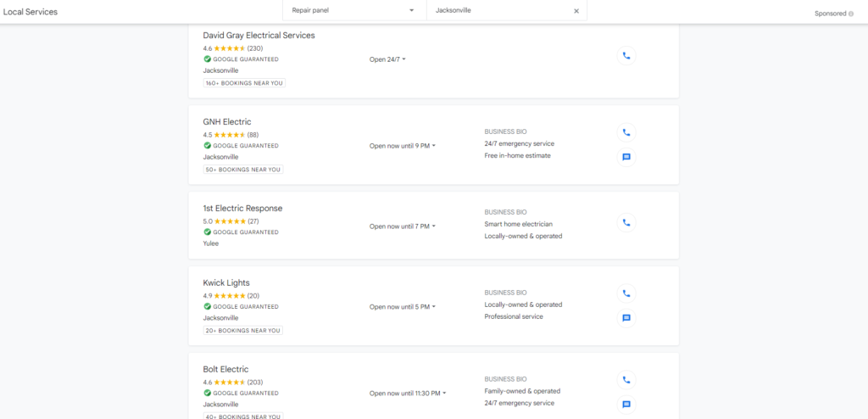Open the 1st Electric Response listing

(x=242, y=209)
